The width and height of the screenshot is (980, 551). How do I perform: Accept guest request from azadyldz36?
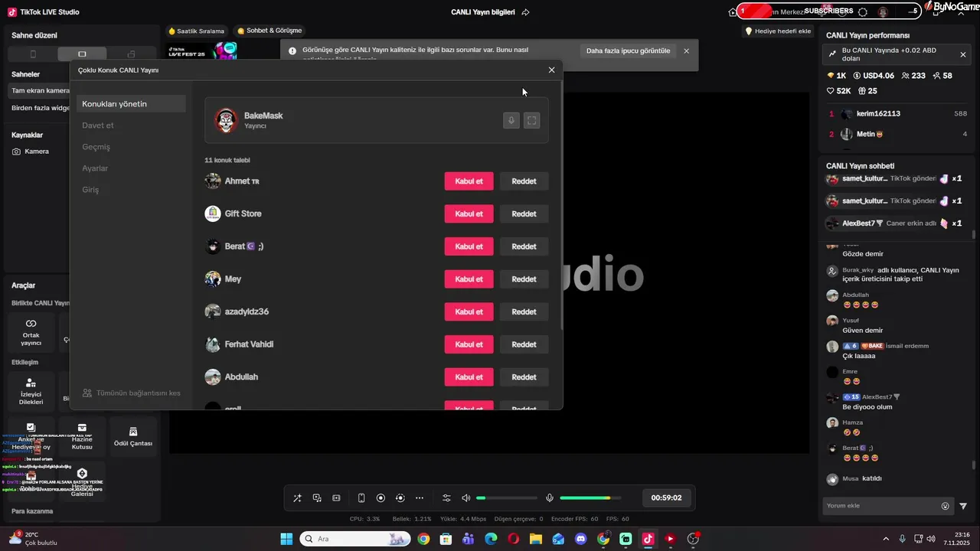point(469,311)
